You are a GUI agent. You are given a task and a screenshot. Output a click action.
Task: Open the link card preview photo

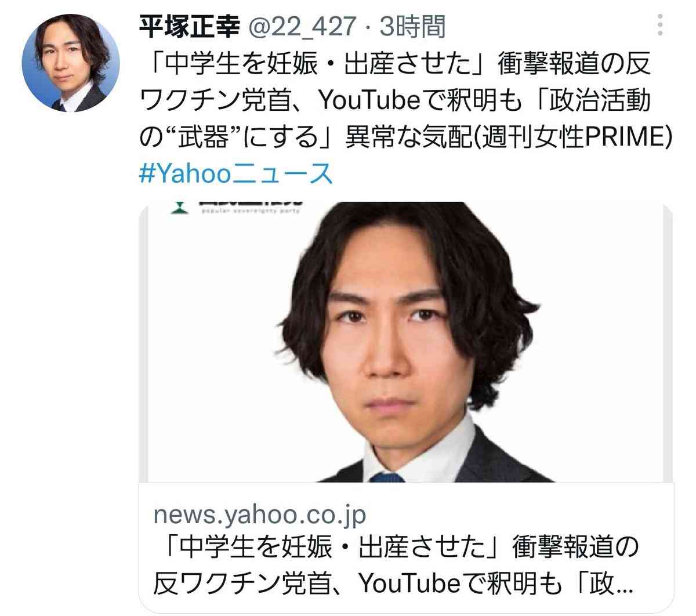(406, 342)
